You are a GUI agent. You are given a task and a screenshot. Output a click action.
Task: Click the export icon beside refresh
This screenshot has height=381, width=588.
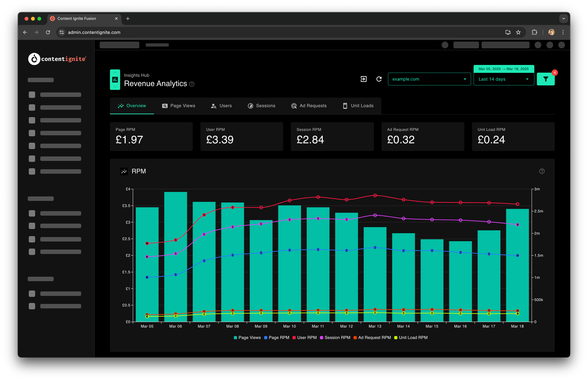tap(364, 79)
